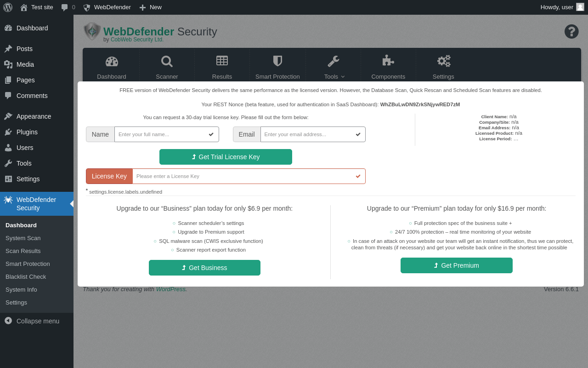The image size is (588, 368).
Task: Open the Scanner magnifier tab
Action: point(167,68)
